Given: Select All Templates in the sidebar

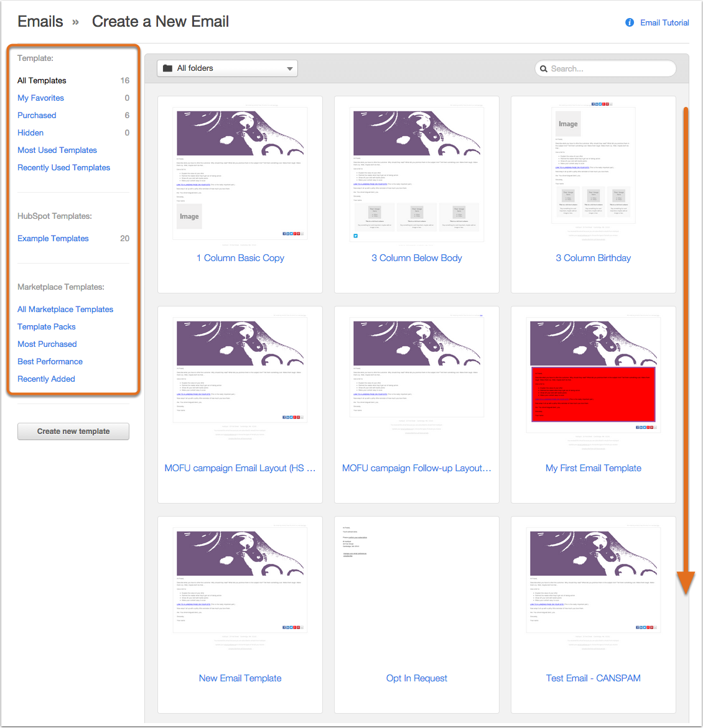Looking at the screenshot, I should coord(42,81).
